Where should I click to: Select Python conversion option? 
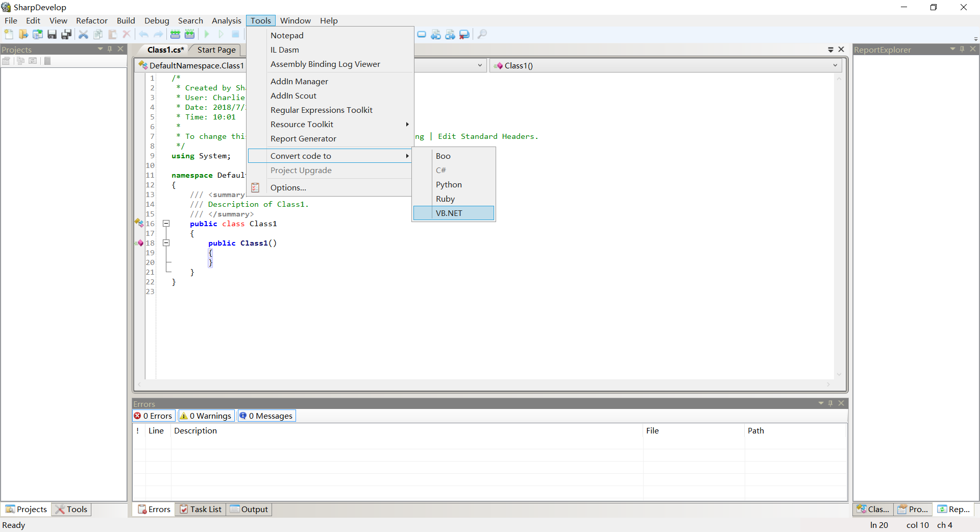coord(454,184)
